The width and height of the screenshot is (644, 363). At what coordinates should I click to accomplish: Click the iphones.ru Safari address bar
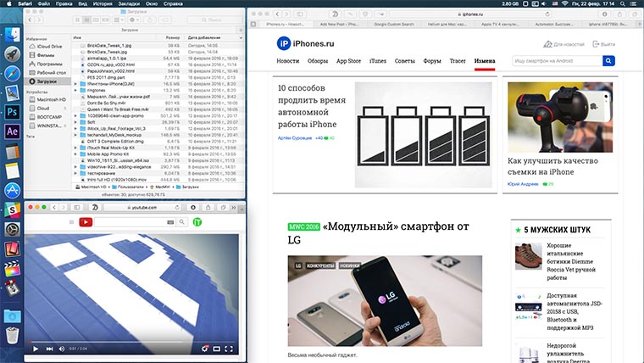click(x=470, y=14)
